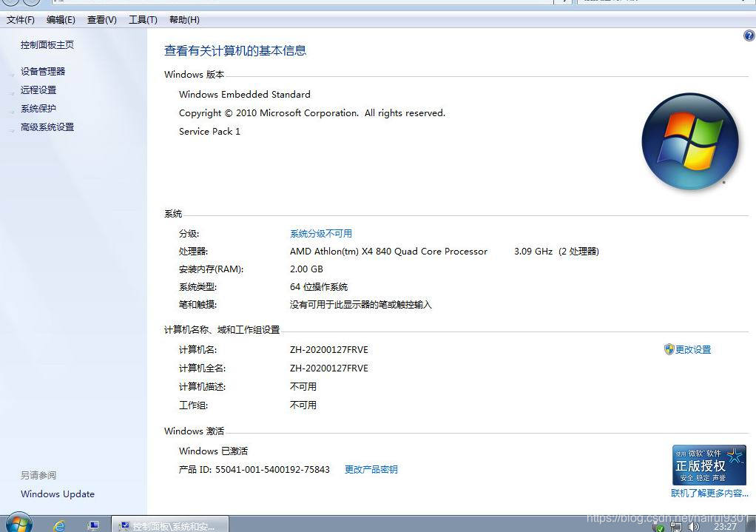
Task: Click the 3.09 GHz value
Action: pyautogui.click(x=533, y=252)
